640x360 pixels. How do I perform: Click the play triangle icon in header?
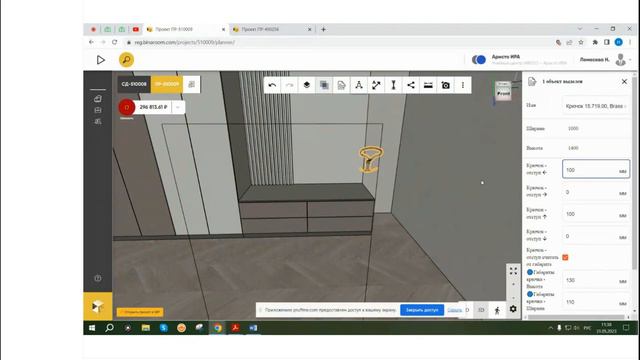(x=100, y=60)
